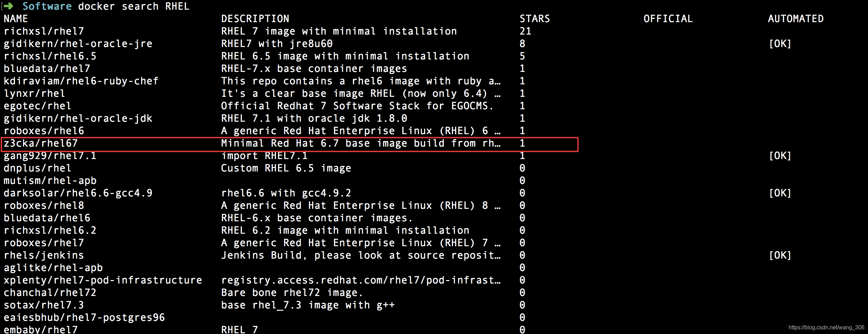Viewport: 868px width, 334px height.
Task: Click the [OK] automated flag for gang929/rhel7.1
Action: (x=780, y=156)
